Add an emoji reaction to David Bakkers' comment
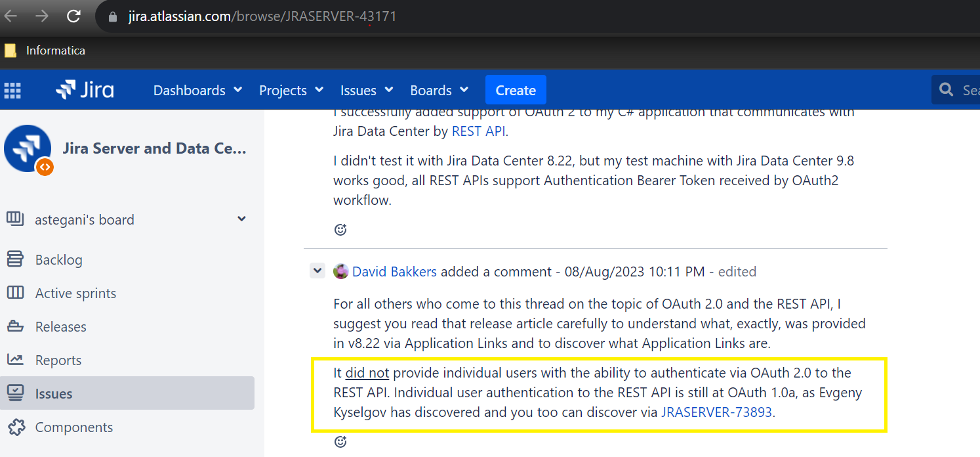 (x=340, y=441)
